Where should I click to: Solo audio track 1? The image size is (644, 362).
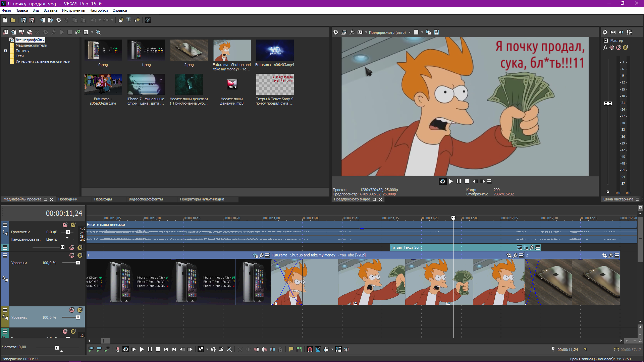[x=73, y=225]
